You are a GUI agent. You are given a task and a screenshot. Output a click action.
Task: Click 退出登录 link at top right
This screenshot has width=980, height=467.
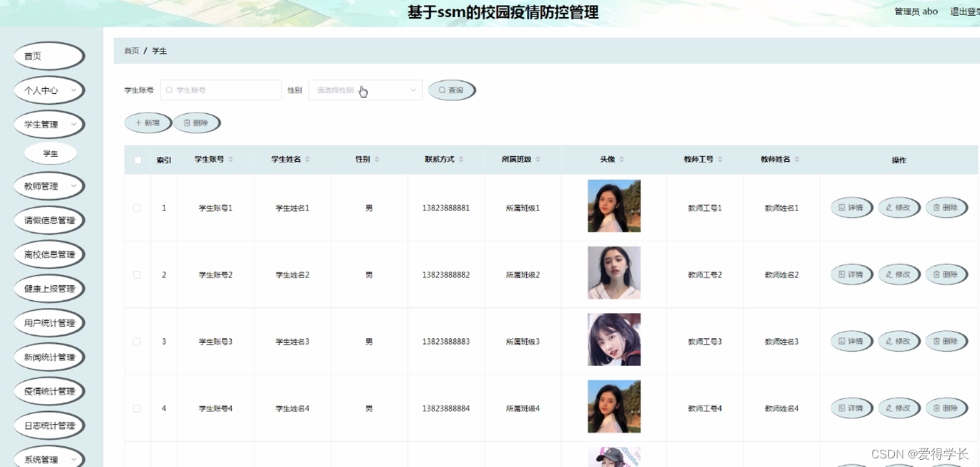pos(964,11)
